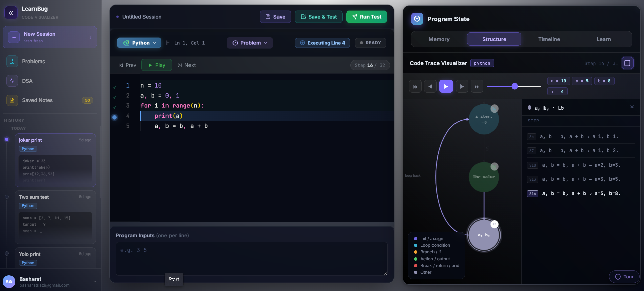Click the i = 4 variable chip
644x291 pixels.
click(557, 91)
